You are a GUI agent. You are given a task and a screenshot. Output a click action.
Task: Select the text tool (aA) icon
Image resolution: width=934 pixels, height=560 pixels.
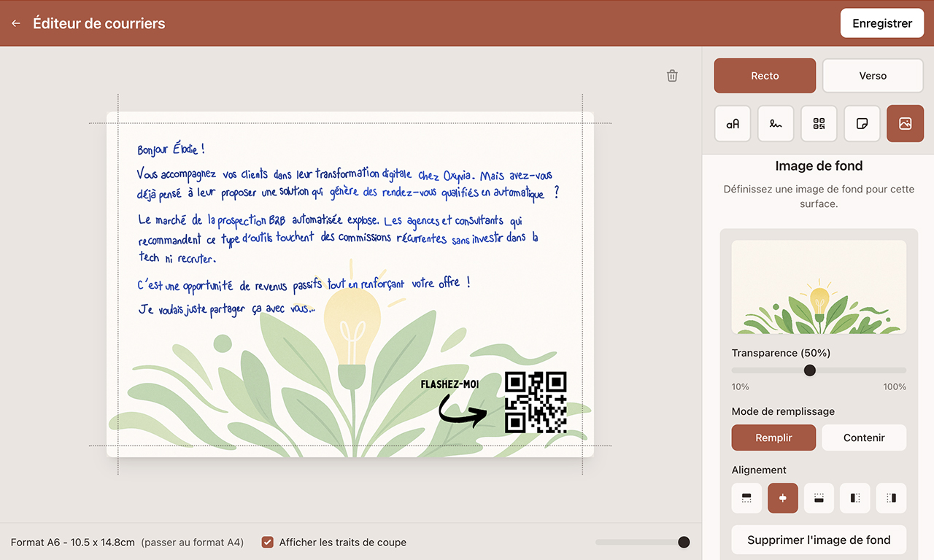(x=733, y=123)
